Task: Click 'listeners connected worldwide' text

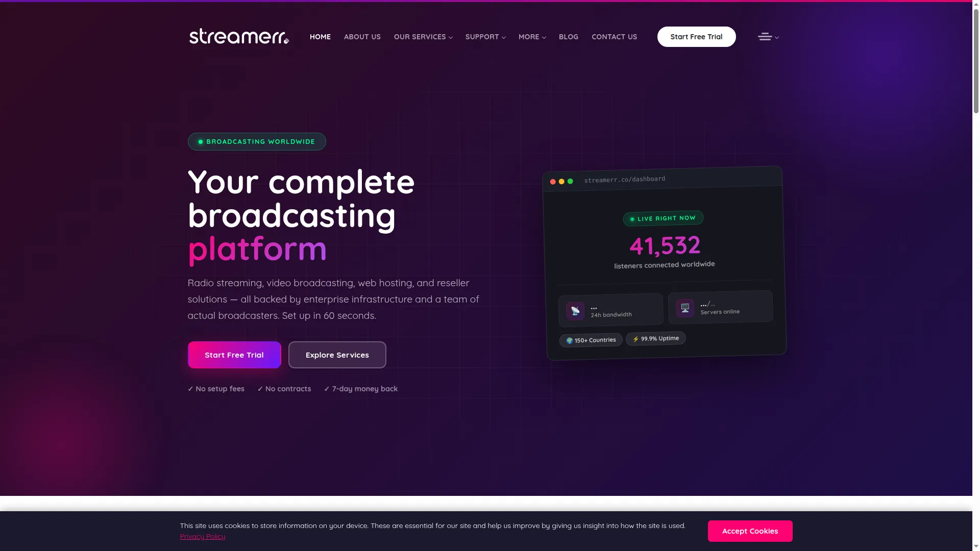Action: [x=665, y=265]
